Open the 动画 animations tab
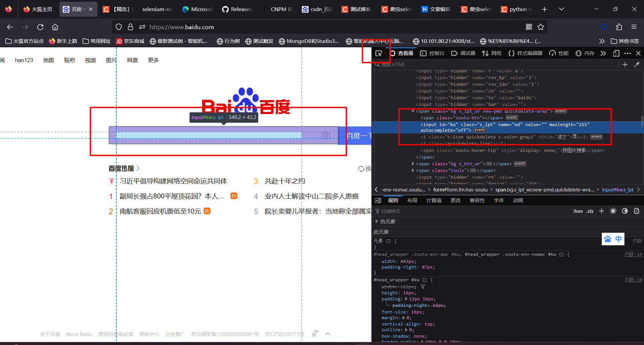The height and width of the screenshot is (345, 644). pyautogui.click(x=518, y=200)
